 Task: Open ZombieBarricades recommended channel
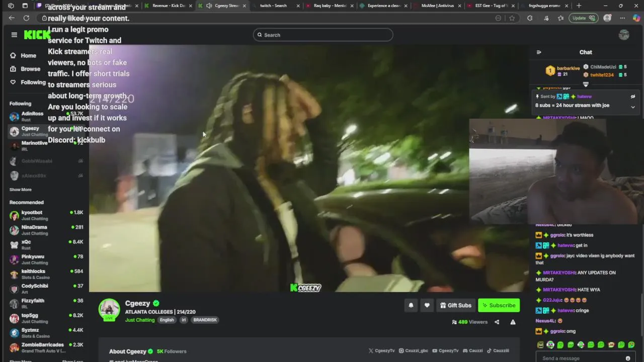pyautogui.click(x=46, y=347)
